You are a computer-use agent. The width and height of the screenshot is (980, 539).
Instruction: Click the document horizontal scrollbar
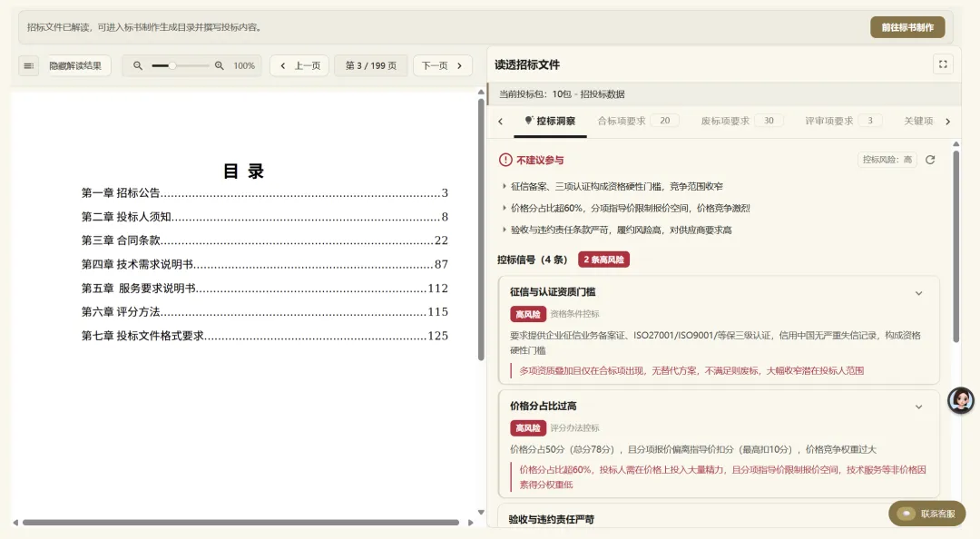coord(240,522)
